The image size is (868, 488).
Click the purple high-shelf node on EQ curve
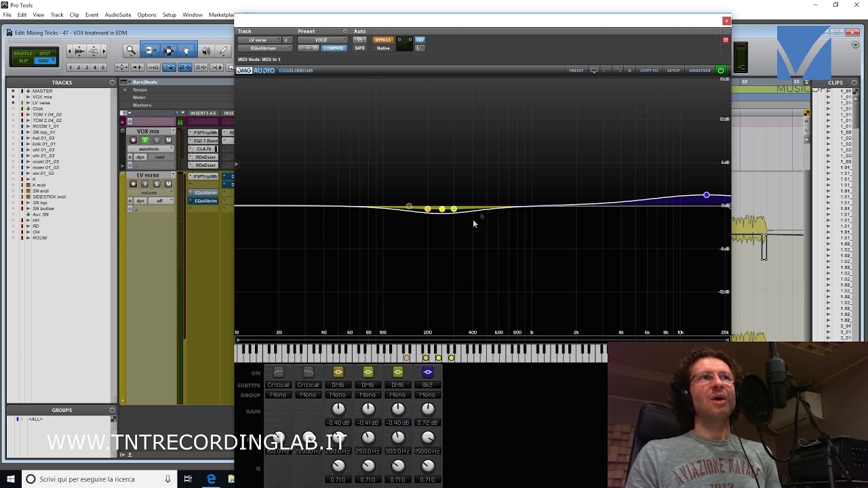(x=707, y=195)
